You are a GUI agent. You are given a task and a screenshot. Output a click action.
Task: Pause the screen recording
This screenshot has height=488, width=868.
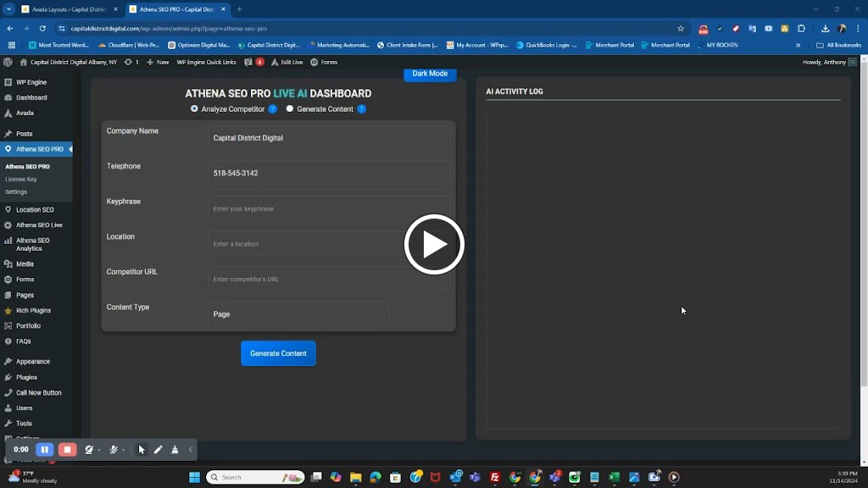pos(45,449)
